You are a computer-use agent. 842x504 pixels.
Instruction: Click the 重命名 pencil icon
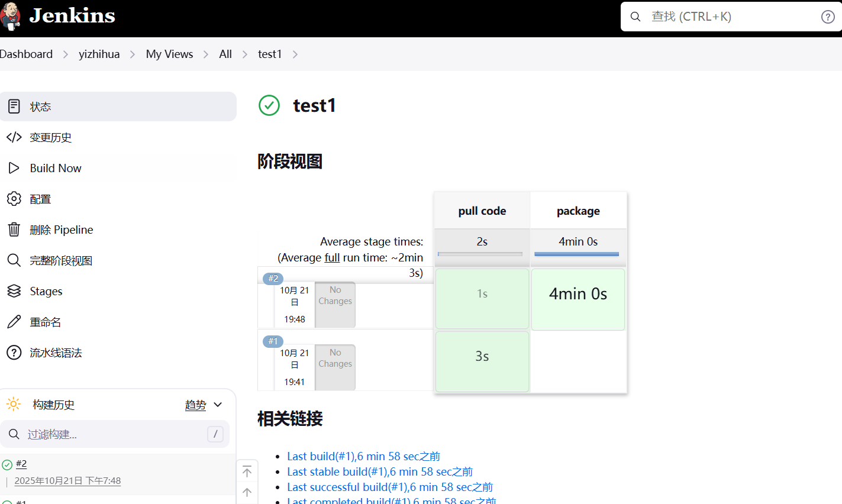click(x=14, y=322)
